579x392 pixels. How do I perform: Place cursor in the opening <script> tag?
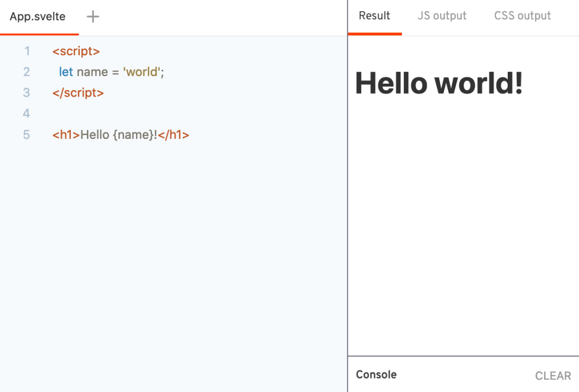point(76,51)
